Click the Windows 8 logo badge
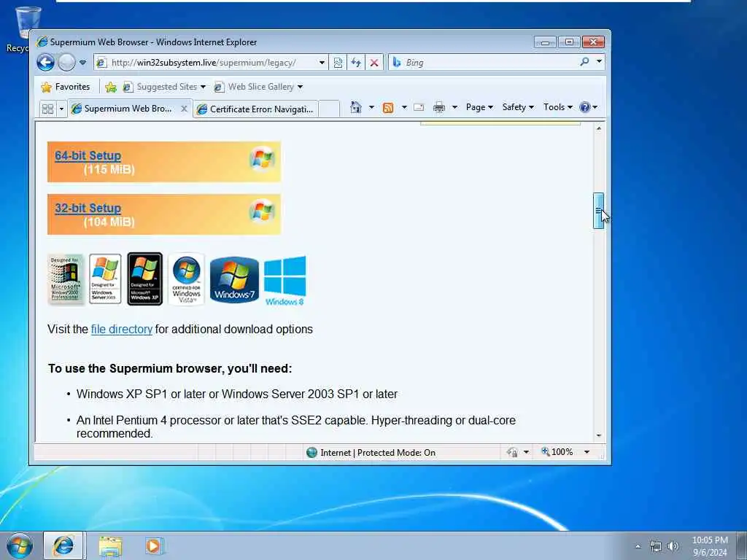This screenshot has height=560, width=747. click(285, 281)
